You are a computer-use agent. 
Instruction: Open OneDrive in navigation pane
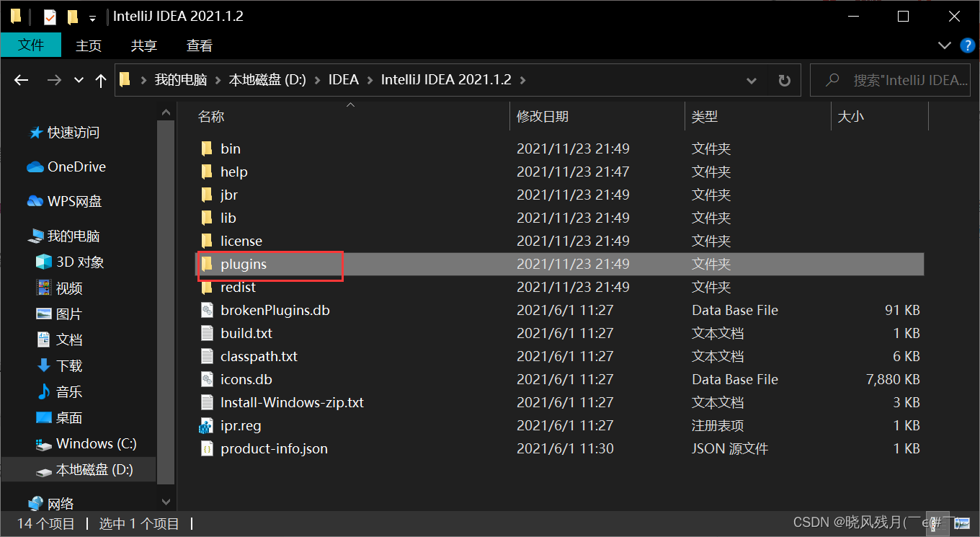[66, 167]
